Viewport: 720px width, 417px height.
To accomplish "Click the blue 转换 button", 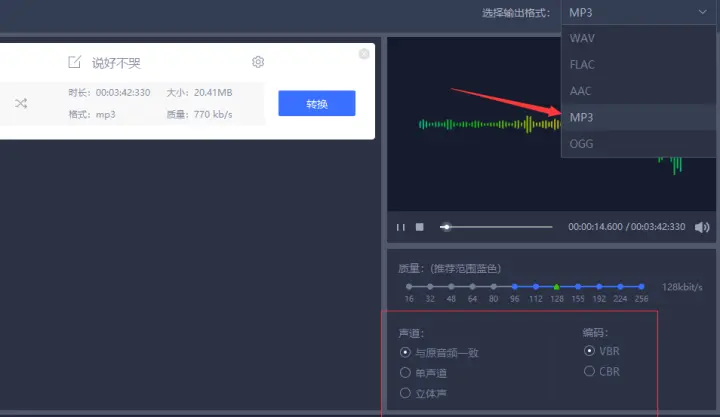I will coord(317,103).
